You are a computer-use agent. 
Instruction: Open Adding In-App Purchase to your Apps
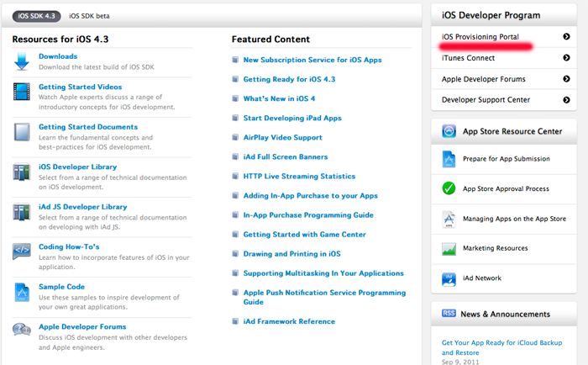311,196
